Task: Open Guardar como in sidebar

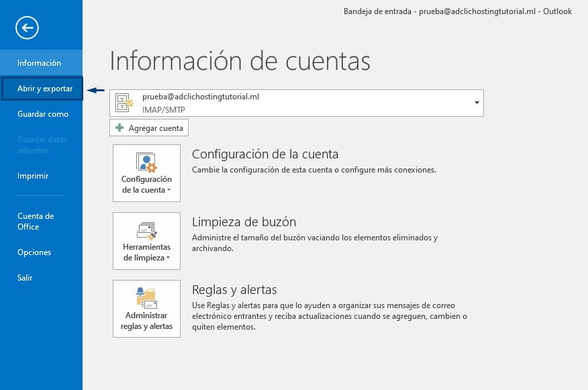Action: point(41,114)
